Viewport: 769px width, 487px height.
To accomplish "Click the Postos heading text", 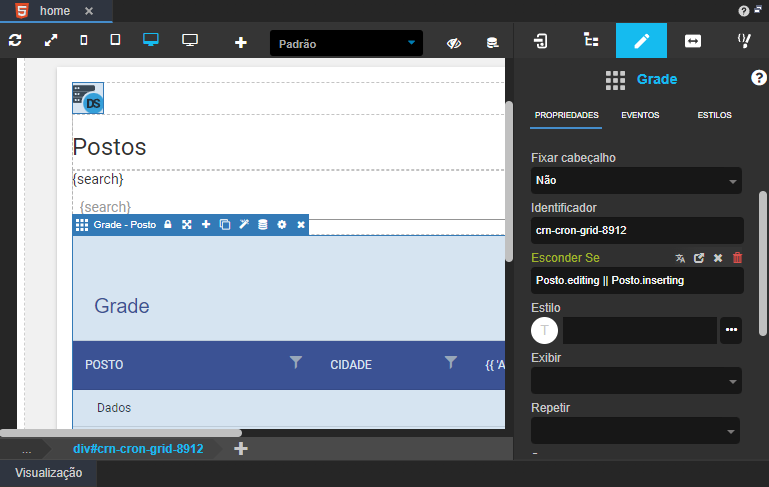I will pyautogui.click(x=109, y=147).
